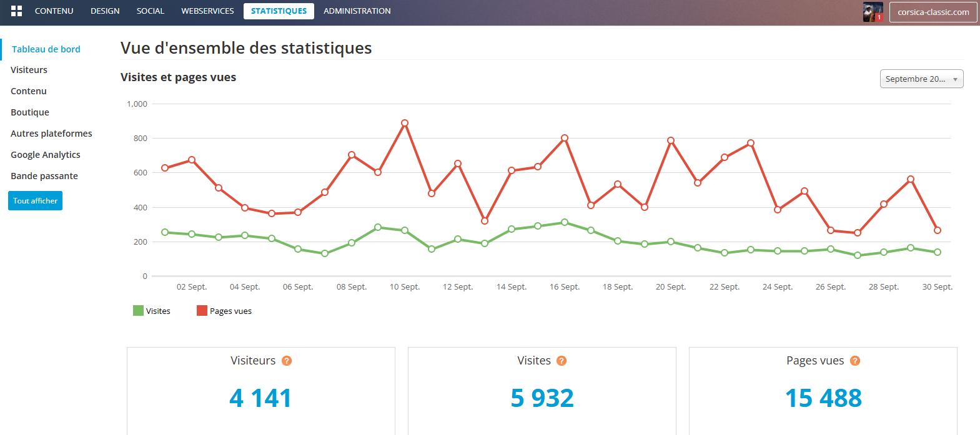The height and width of the screenshot is (435, 980).
Task: Open the WEBSERVICES menu
Action: point(207,11)
